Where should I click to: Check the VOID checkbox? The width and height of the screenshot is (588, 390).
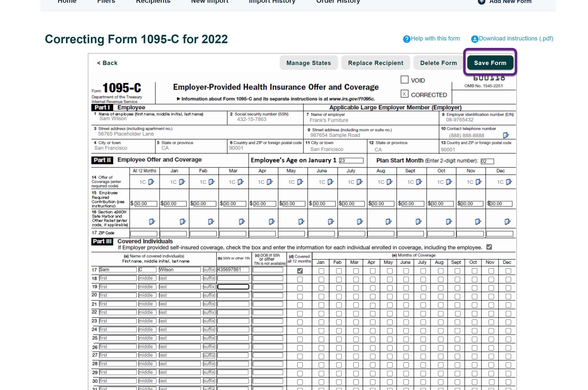click(404, 80)
